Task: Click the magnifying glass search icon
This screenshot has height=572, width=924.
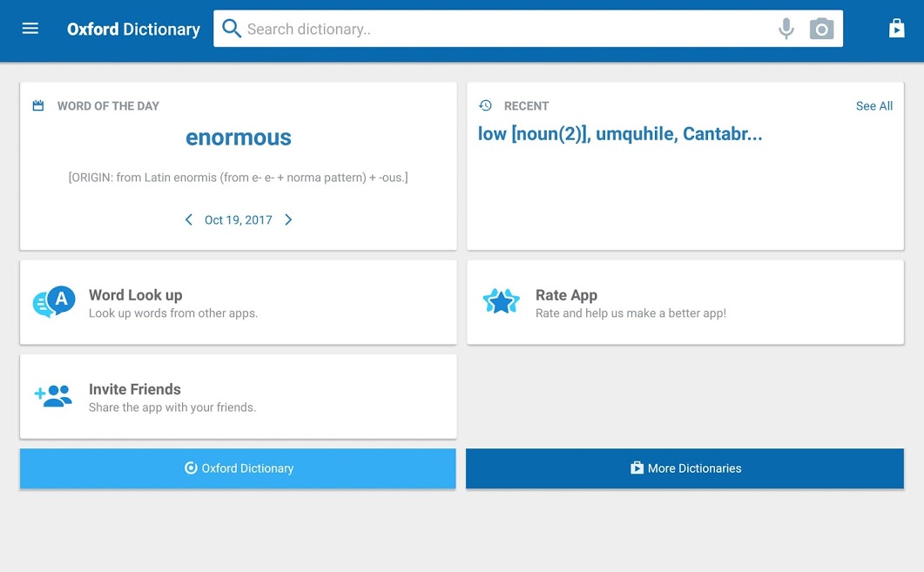Action: click(231, 29)
